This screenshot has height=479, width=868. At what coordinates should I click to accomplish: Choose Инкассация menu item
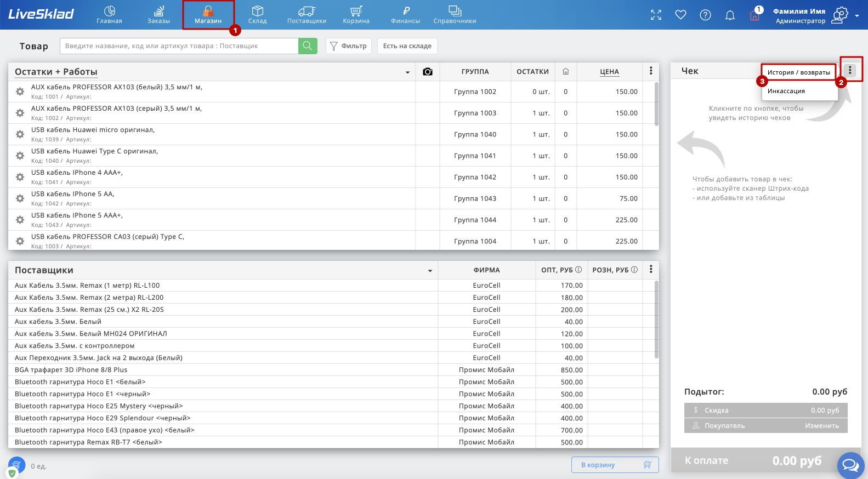point(786,91)
